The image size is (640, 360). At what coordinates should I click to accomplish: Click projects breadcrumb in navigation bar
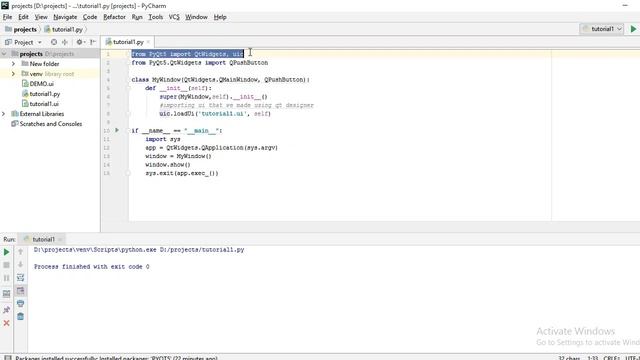[21, 29]
